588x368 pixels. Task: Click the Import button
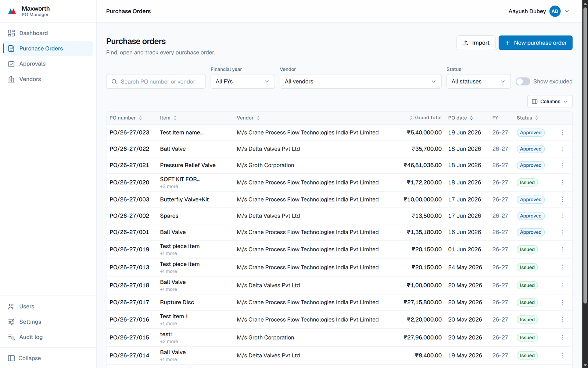476,43
